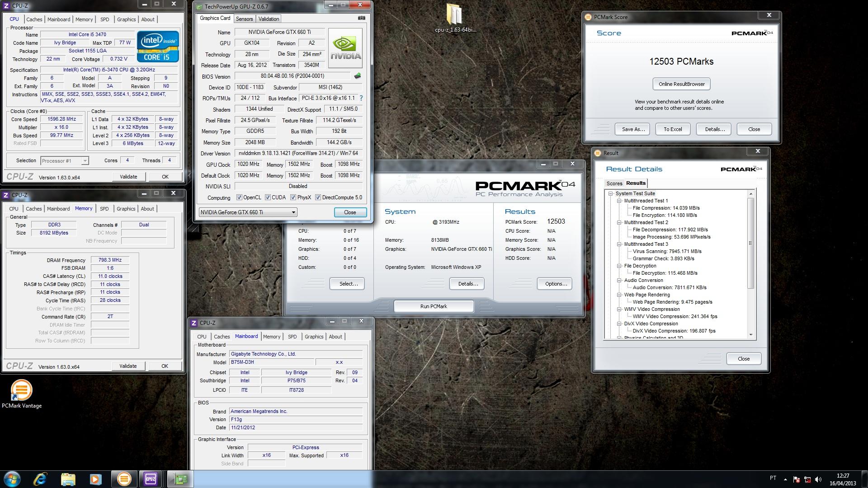
Task: Open the volume control in the system tray
Action: (x=818, y=479)
